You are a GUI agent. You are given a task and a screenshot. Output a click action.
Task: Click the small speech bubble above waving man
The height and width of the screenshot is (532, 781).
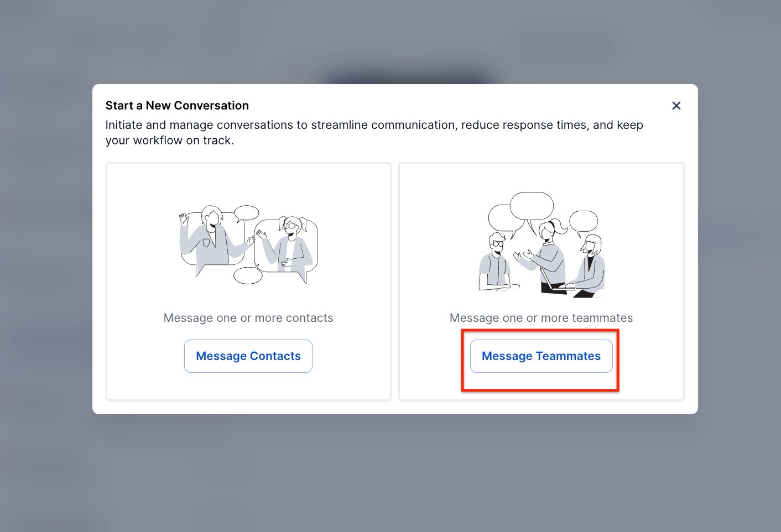(246, 213)
